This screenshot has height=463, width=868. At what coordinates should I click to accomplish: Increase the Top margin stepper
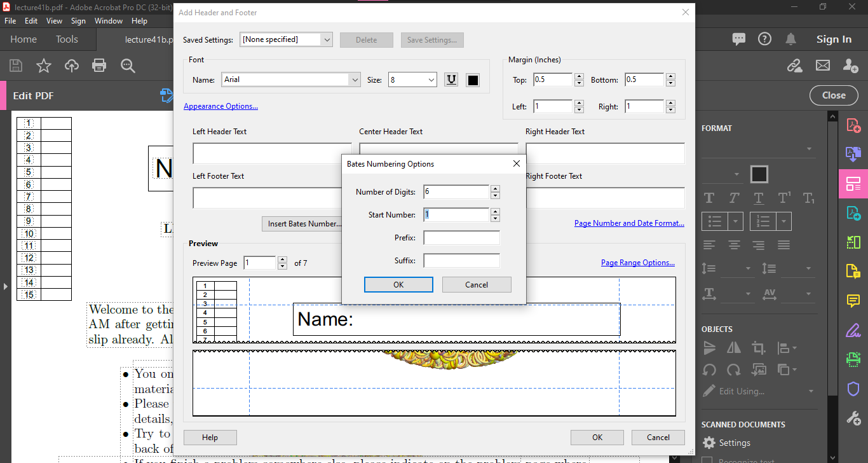[579, 76]
